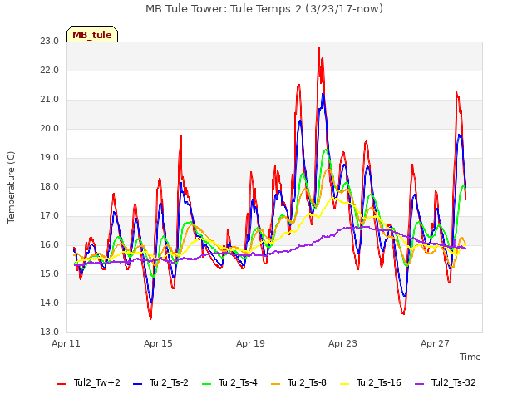
Task: Click the Apr 15 x-axis tick label
Action: point(158,343)
